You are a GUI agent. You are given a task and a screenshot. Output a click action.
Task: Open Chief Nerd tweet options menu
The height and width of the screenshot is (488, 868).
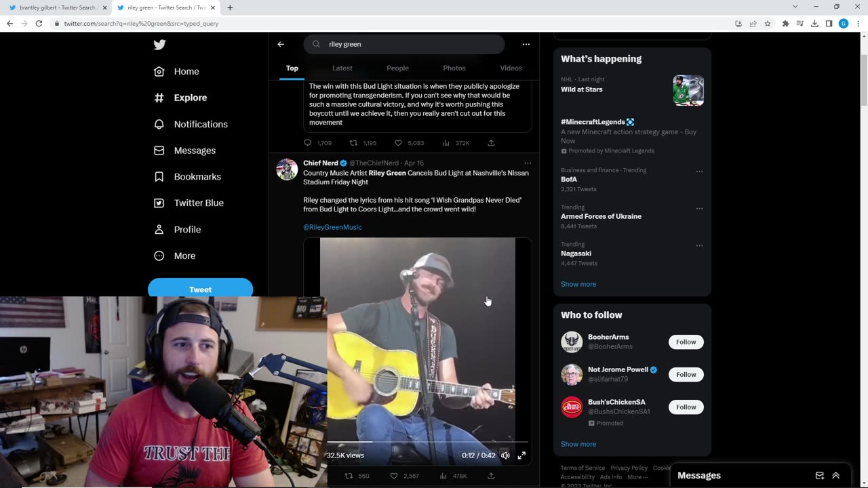pyautogui.click(x=528, y=163)
